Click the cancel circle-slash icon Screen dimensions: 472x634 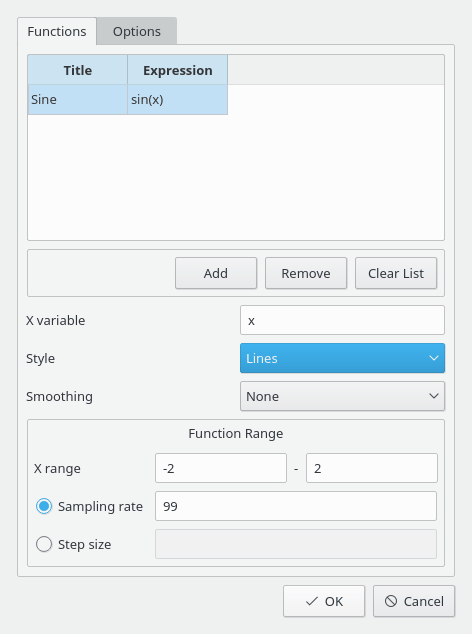click(x=391, y=601)
